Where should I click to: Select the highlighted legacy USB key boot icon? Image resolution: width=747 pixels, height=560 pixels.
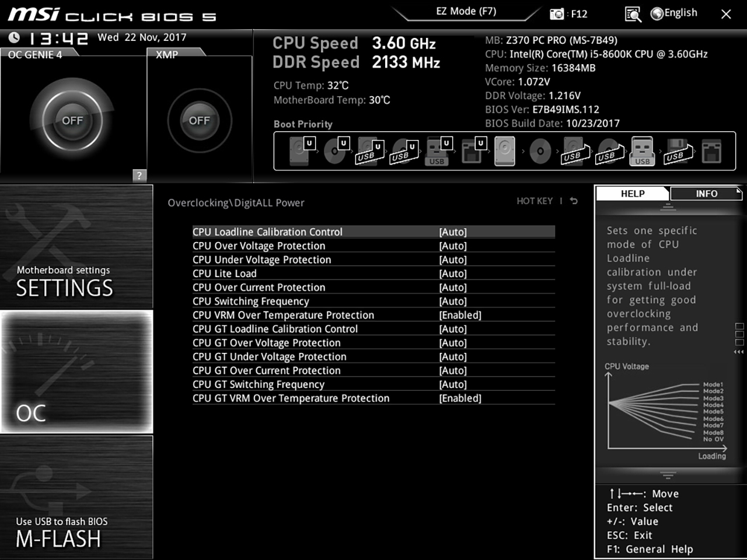tap(642, 151)
